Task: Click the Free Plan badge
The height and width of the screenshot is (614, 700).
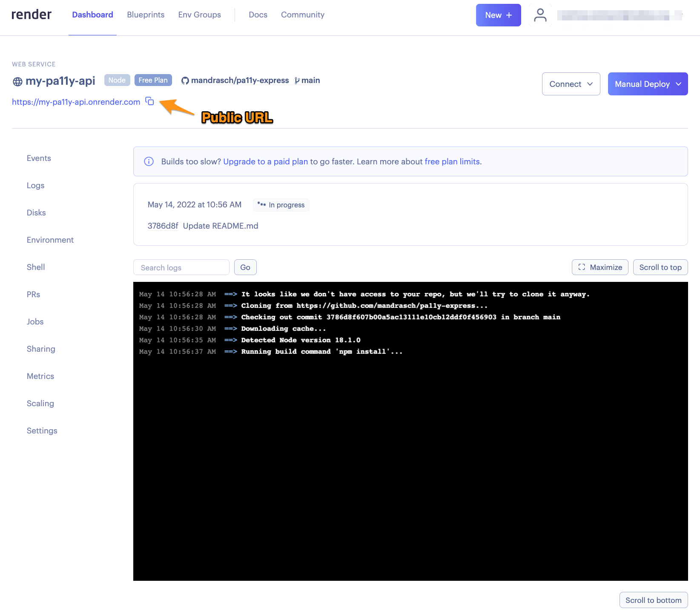Action: (153, 80)
